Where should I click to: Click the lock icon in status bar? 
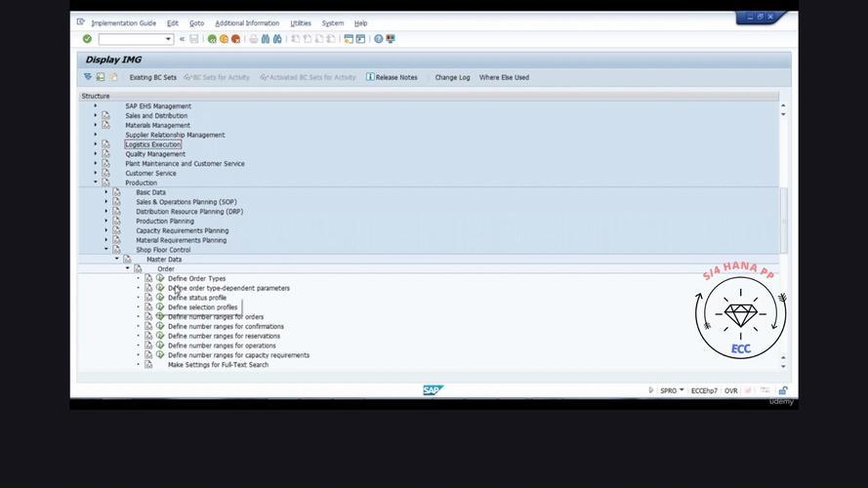[783, 390]
